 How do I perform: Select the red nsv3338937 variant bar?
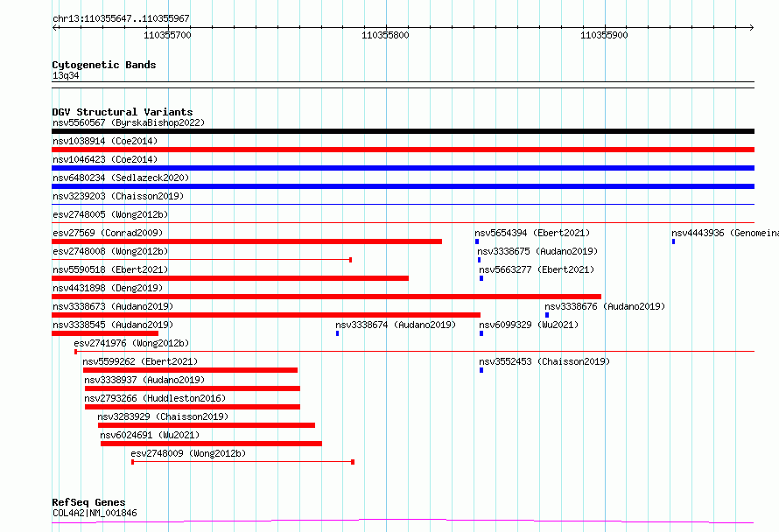pos(193,388)
